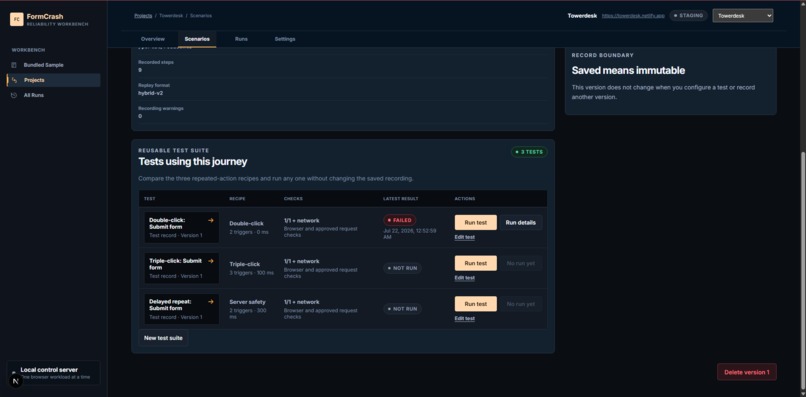Click the 3 TESTS badge
Screen dimensions: 806x397
(529, 152)
